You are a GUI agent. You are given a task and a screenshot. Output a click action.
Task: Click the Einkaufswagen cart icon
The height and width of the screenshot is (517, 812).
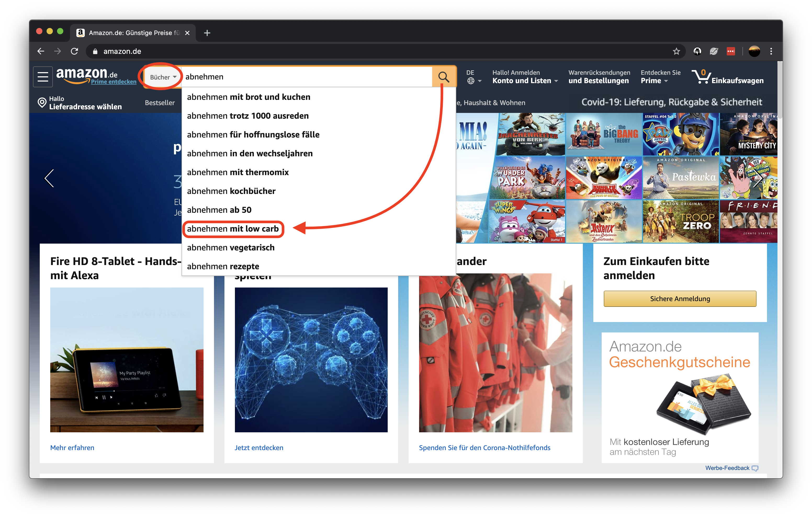[x=702, y=77]
